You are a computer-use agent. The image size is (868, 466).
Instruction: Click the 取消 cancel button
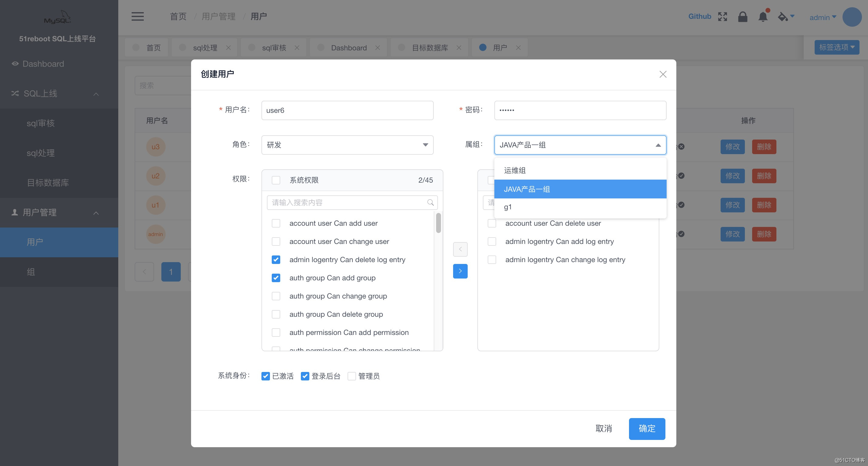point(604,429)
